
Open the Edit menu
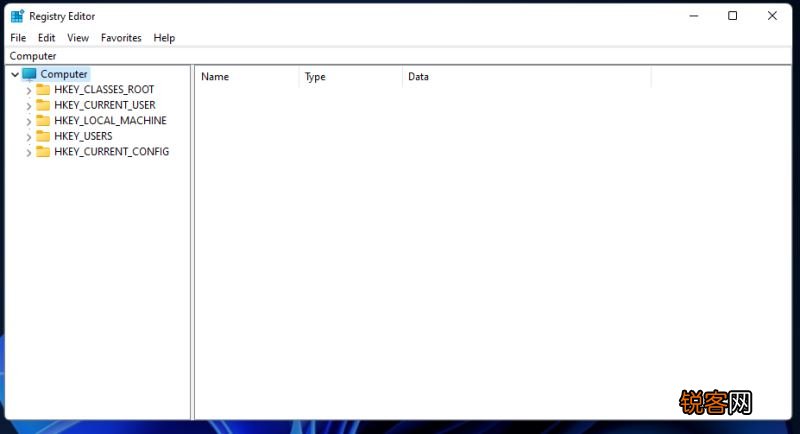tap(46, 38)
